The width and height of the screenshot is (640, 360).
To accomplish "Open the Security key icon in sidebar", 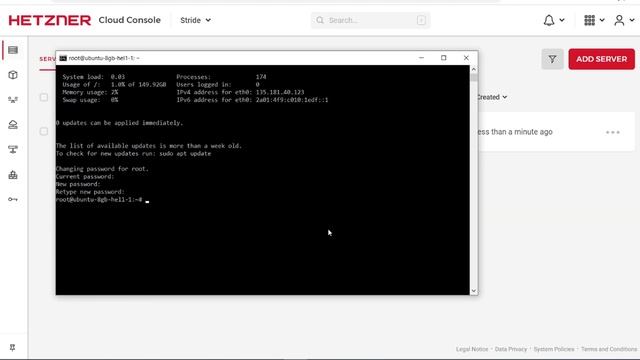I will 13,200.
